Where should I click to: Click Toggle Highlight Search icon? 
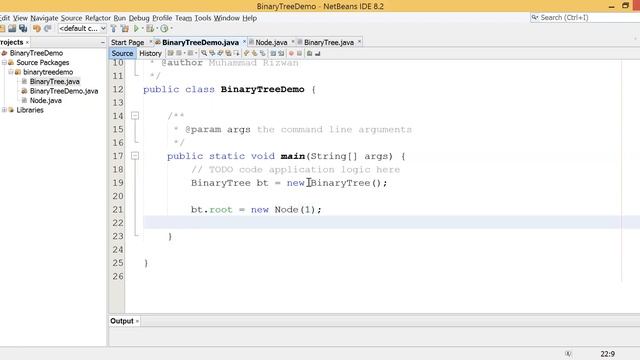pyautogui.click(x=228, y=53)
